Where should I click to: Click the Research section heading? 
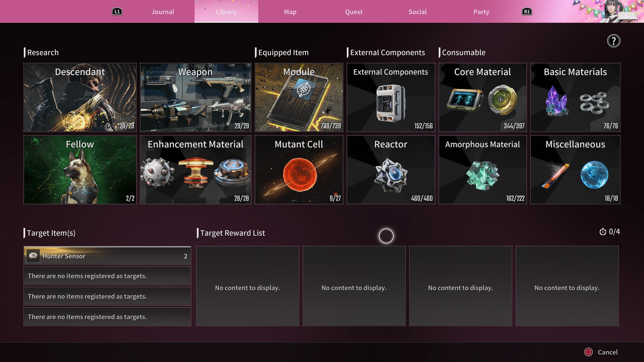[x=43, y=52]
